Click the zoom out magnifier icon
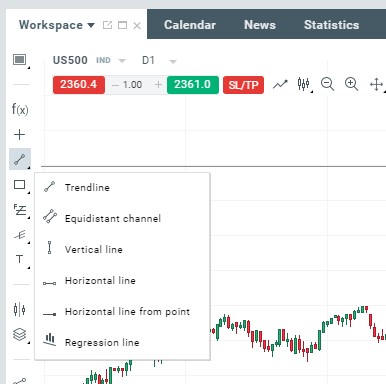 (x=327, y=84)
